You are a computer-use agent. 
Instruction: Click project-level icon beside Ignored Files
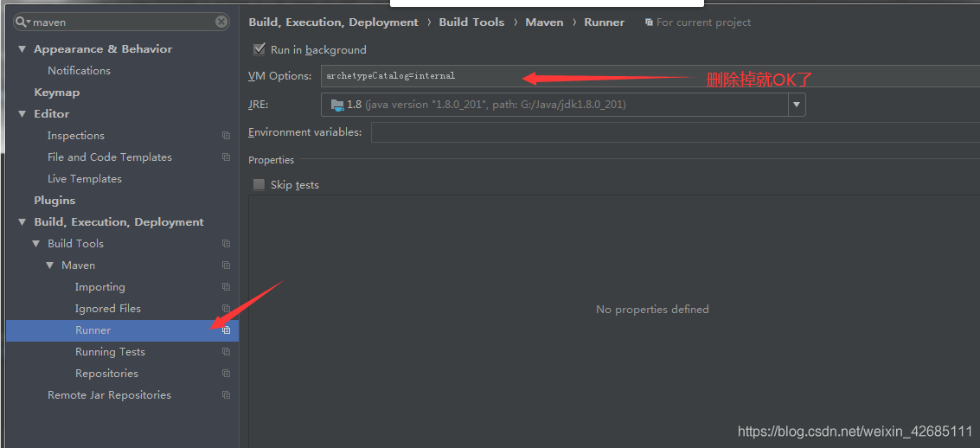point(226,309)
